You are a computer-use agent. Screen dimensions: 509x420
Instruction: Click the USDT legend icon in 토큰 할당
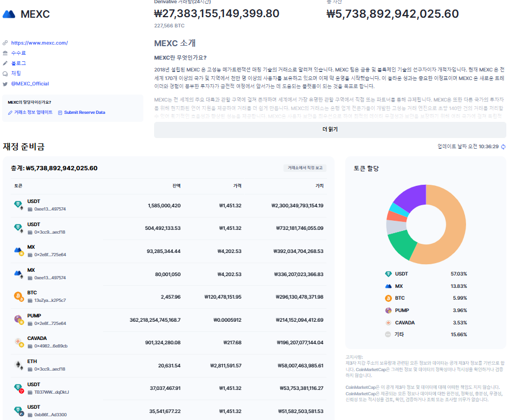point(388,274)
